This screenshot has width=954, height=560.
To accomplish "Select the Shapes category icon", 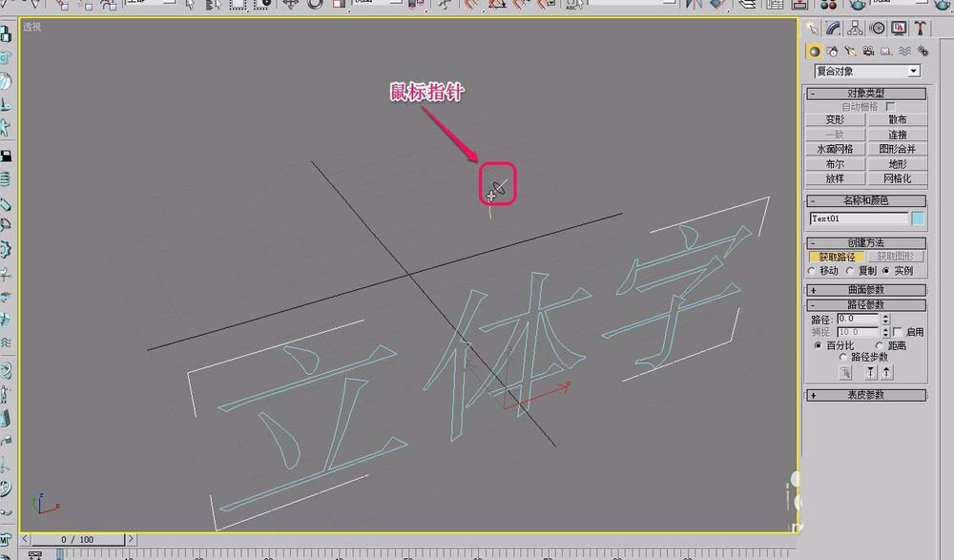I will pyautogui.click(x=833, y=51).
